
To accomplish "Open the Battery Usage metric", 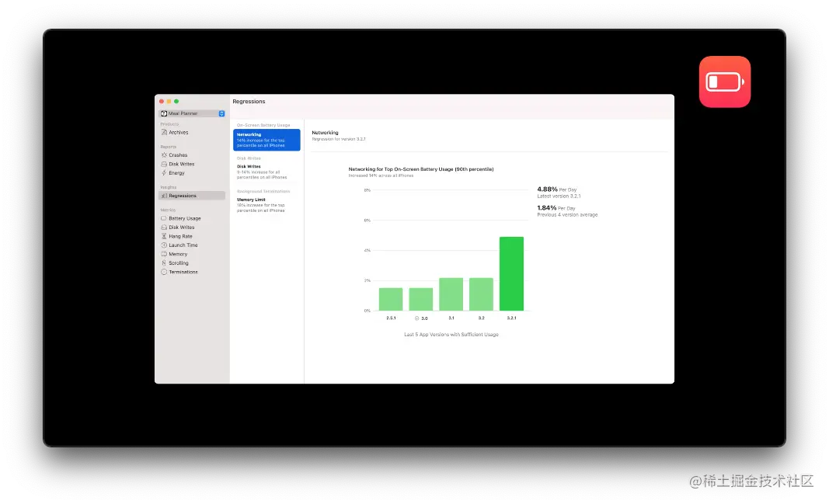I will [181, 219].
